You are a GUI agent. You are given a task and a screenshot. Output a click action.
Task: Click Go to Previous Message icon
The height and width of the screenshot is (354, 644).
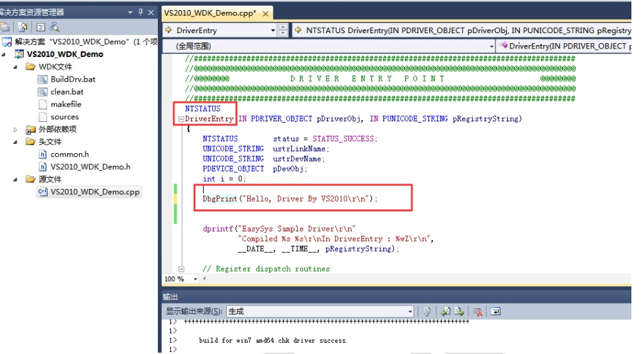point(445,312)
